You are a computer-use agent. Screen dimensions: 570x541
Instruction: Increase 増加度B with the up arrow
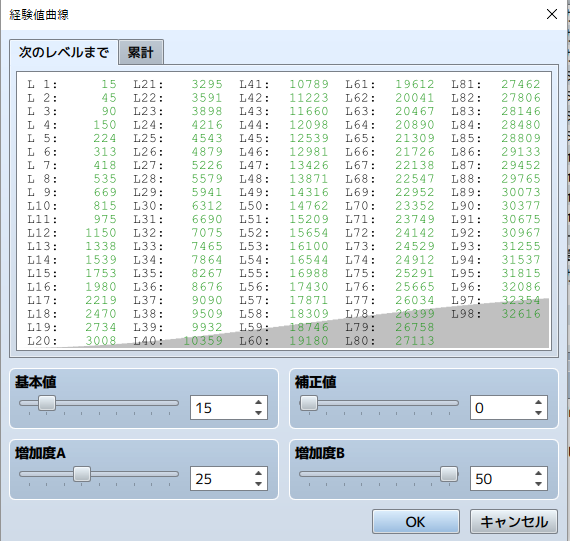[538, 473]
